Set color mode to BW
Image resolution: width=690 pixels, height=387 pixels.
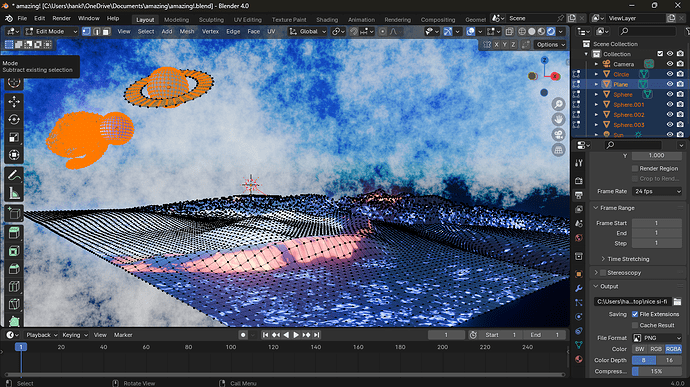[639, 349]
